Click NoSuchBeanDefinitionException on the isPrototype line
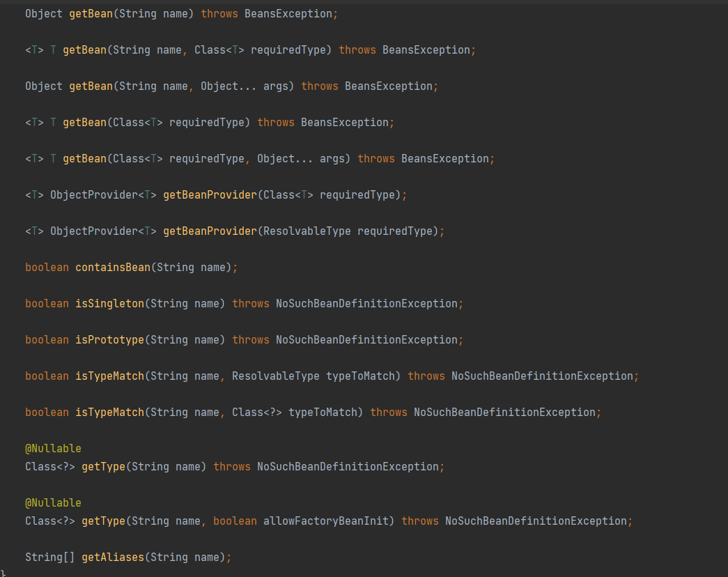This screenshot has width=728, height=577. pos(369,340)
